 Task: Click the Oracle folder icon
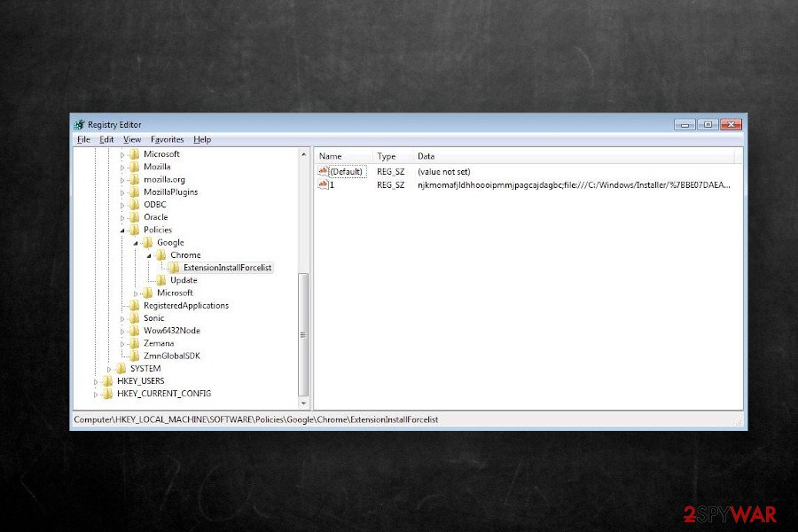pos(135,217)
